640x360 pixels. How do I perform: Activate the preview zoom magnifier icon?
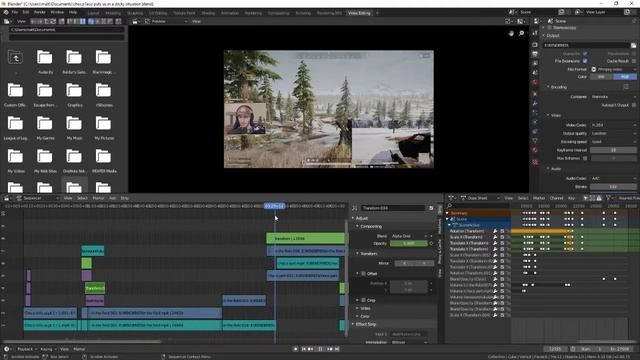pyautogui.click(x=521, y=33)
